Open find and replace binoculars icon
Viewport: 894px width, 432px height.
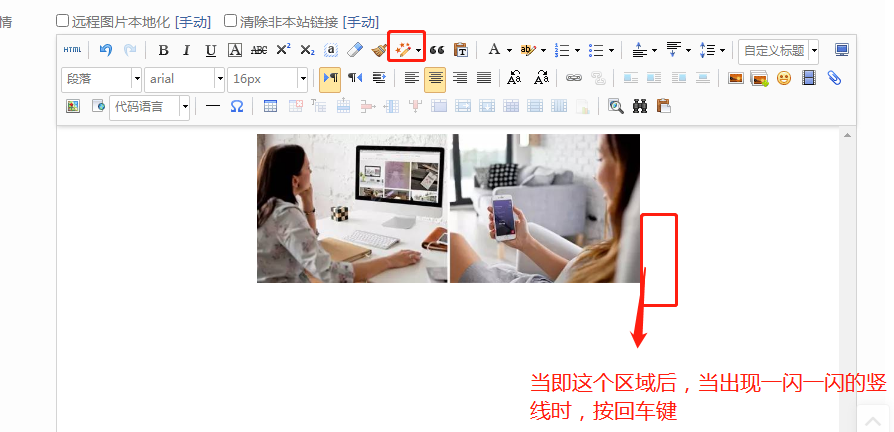pyautogui.click(x=640, y=106)
